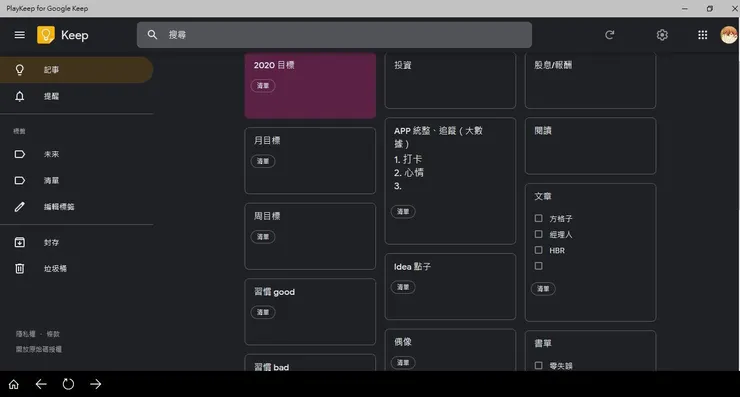This screenshot has height=397, width=740.
Task: Open the 周目標 note title
Action: [x=267, y=216]
